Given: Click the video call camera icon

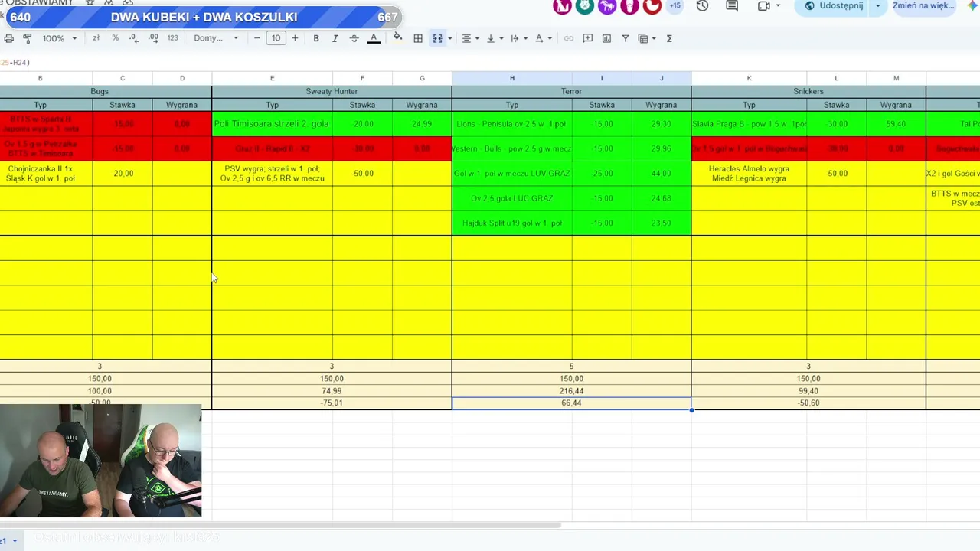Looking at the screenshot, I should 763,6.
